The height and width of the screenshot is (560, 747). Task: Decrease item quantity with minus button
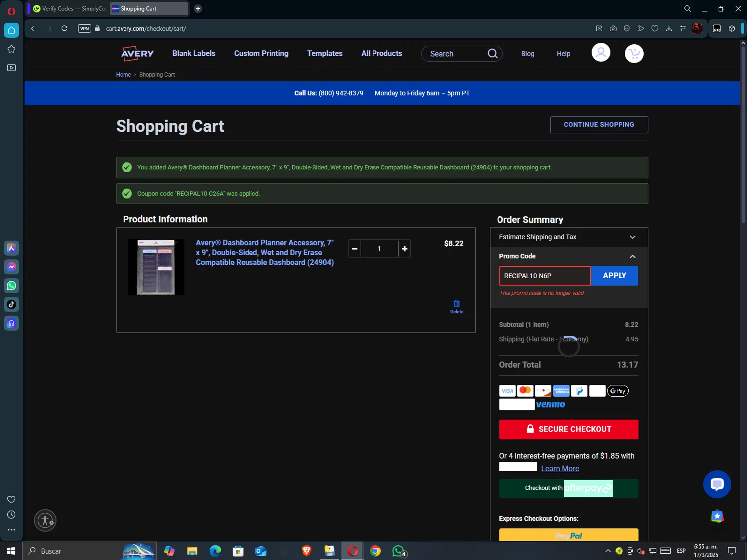pos(355,249)
